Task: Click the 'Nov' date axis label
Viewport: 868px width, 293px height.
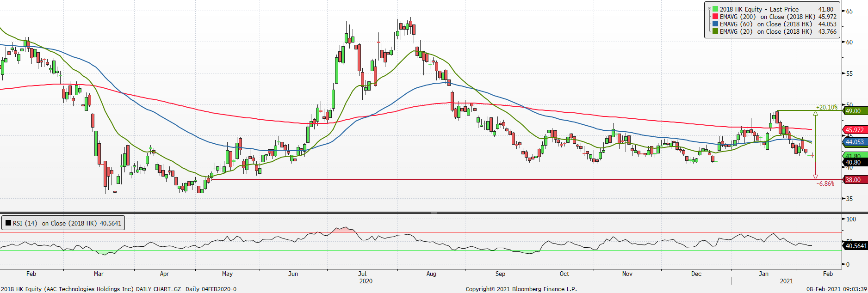Action: pyautogui.click(x=627, y=274)
